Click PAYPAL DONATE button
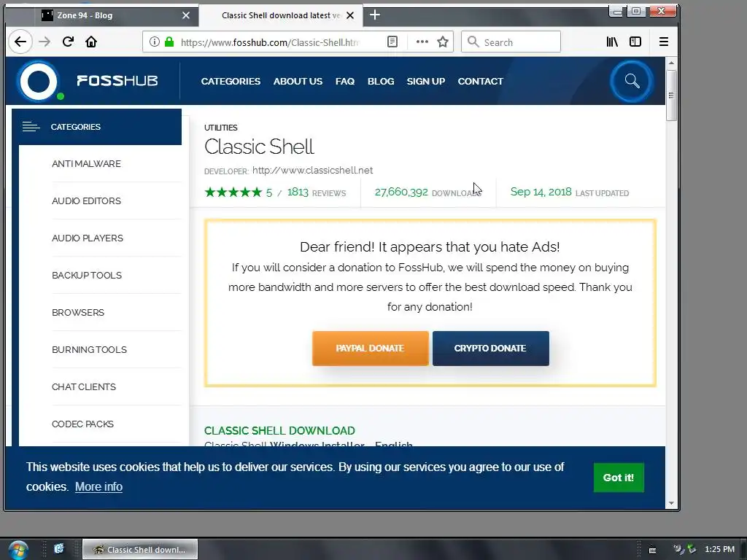 pos(370,349)
